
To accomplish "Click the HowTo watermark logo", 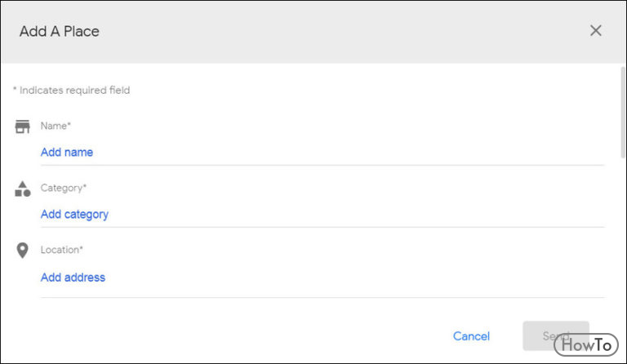I will [586, 344].
